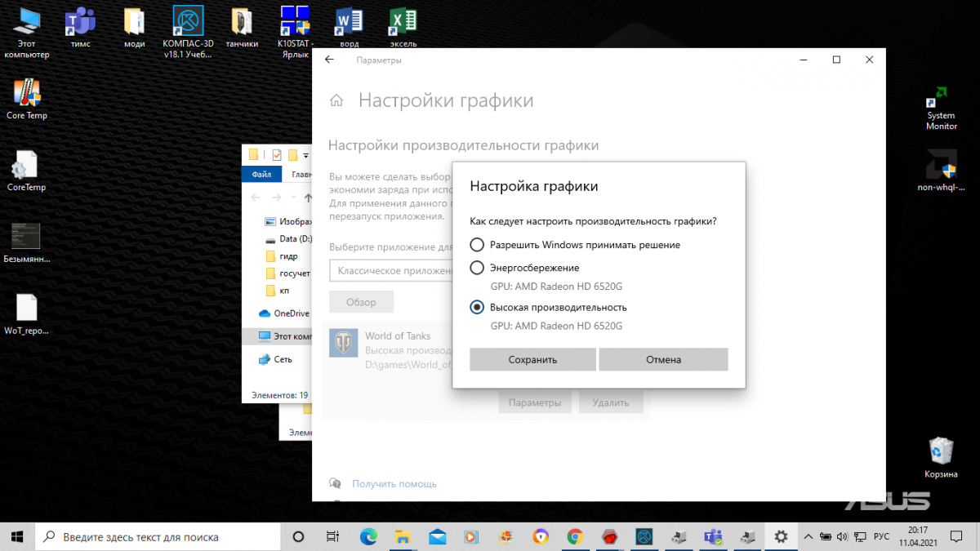Screen dimensions: 980x551
Task: Open the 'Получить помощь' link
Action: pos(394,483)
